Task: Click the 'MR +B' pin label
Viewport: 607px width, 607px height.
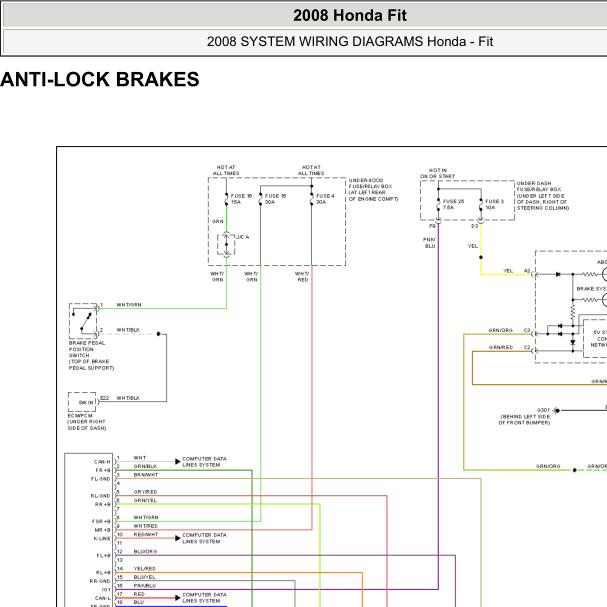Action: click(x=103, y=530)
